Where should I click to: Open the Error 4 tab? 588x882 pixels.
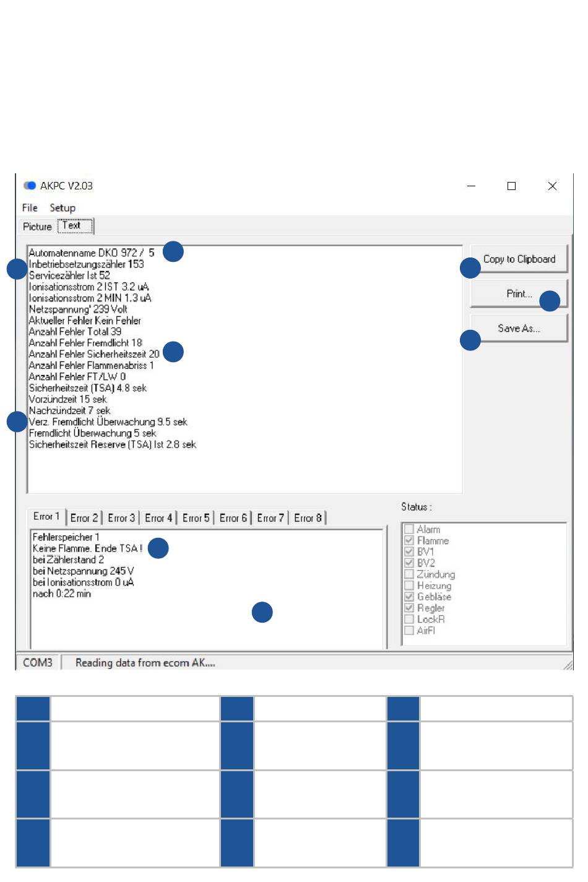coord(158,518)
